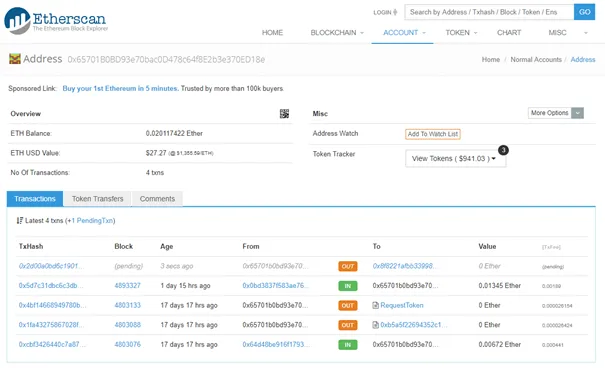This screenshot has height=368, width=605.
Task: Click the Home breadcrumb link
Action: coord(491,59)
